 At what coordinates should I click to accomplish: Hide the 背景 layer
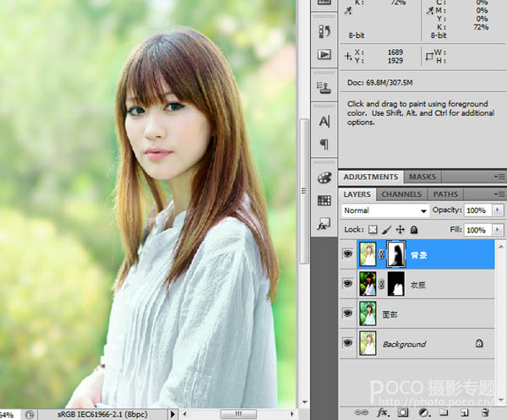tap(347, 254)
